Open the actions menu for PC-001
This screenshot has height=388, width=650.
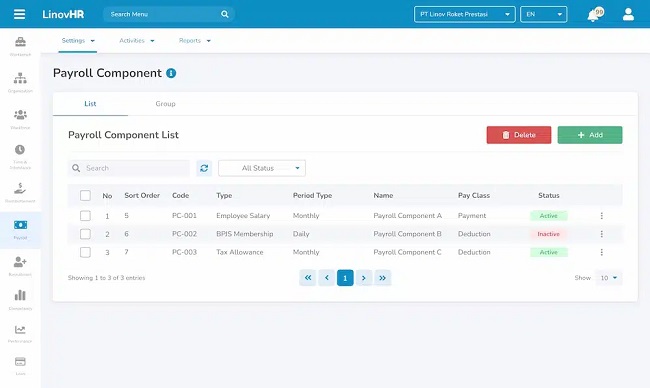pos(601,216)
